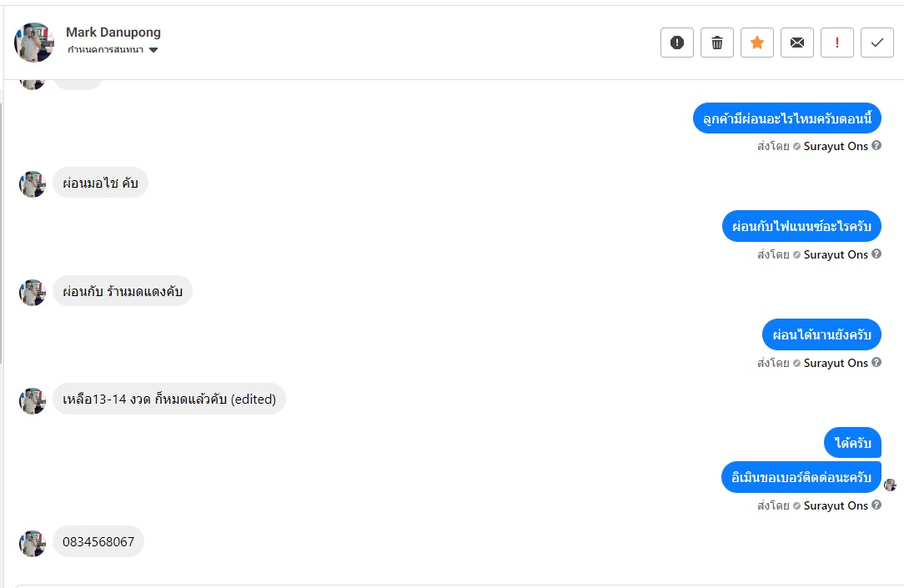The height and width of the screenshot is (588, 904).
Task: Delete the conversation with the trash icon
Action: (717, 43)
